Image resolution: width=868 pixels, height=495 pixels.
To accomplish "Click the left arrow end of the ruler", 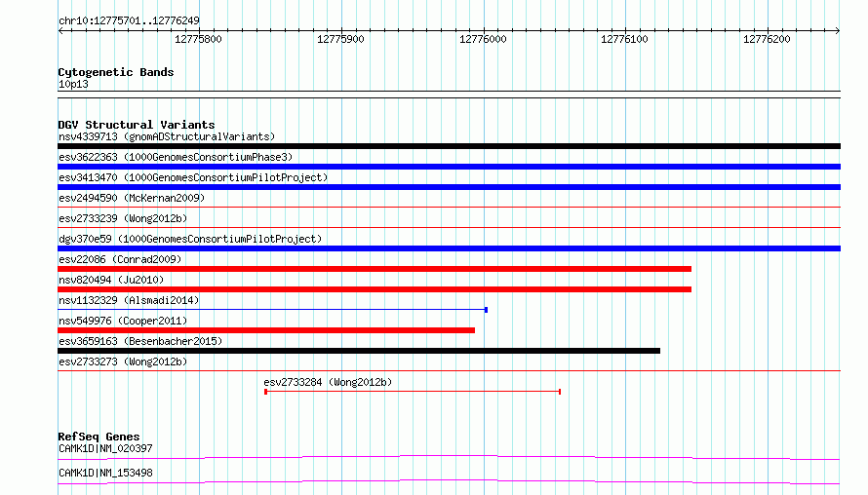I will pyautogui.click(x=60, y=30).
